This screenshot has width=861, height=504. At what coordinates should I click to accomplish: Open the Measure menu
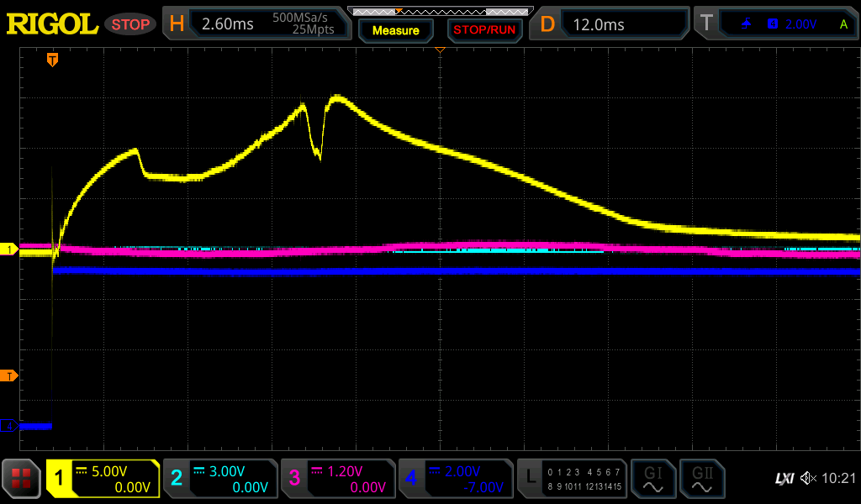click(395, 30)
